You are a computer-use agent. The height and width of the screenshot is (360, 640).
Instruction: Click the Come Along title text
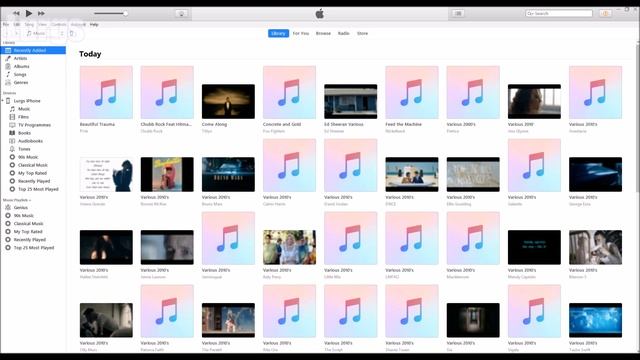tap(214, 124)
